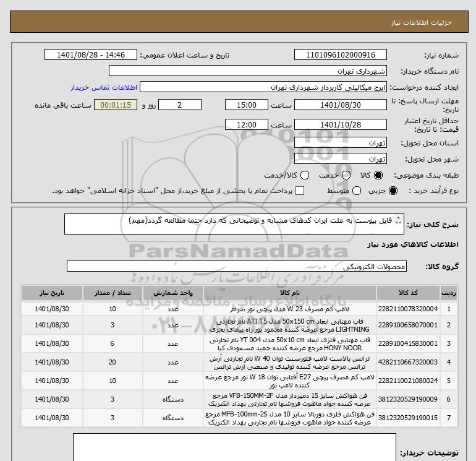This screenshot has width=476, height=461.
Task: Select the خدمت radio button
Action: (x=346, y=175)
